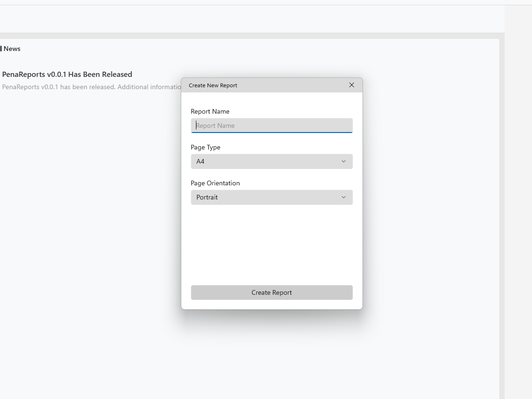This screenshot has width=532, height=399.
Task: Close the Create New Report dialog
Action: (351, 85)
